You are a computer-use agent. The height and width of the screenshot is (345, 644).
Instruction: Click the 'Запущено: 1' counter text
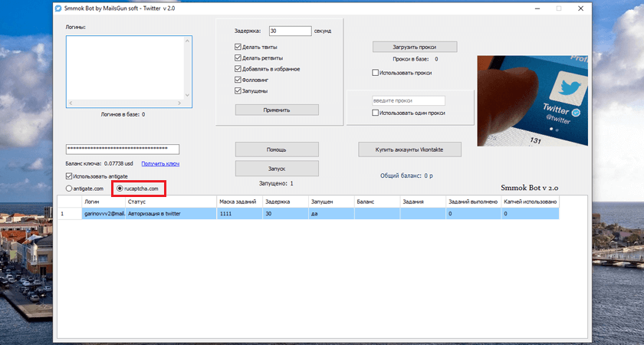tap(276, 183)
